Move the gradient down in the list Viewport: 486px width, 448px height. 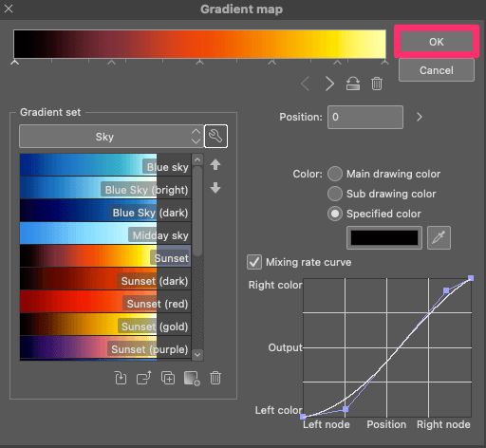point(215,188)
